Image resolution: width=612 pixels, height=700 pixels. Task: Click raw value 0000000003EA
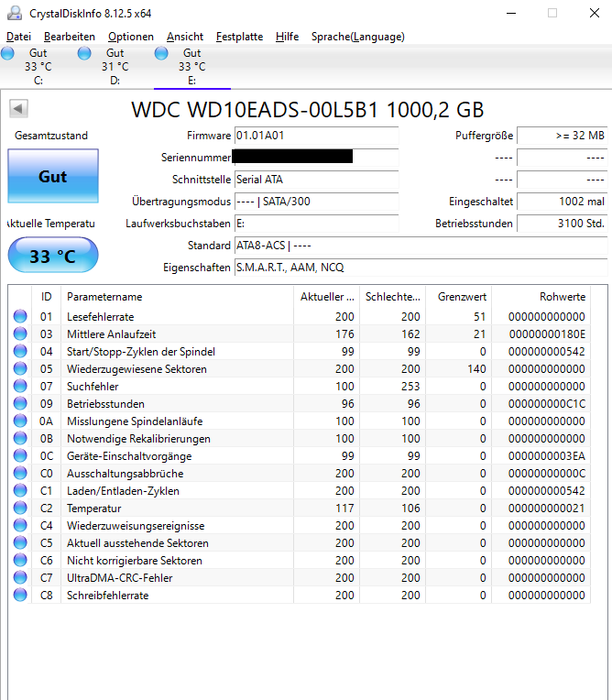coord(547,455)
